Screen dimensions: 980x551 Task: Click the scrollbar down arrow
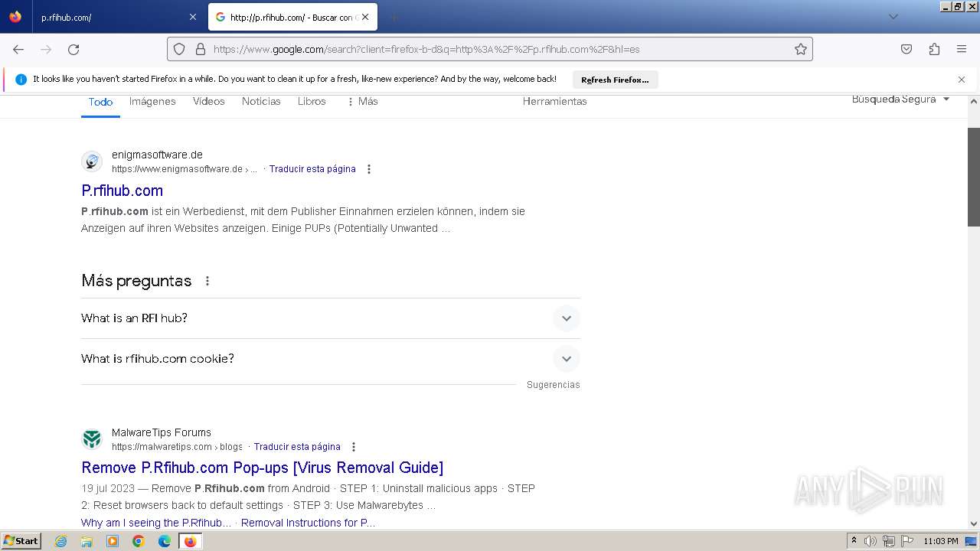[974, 524]
